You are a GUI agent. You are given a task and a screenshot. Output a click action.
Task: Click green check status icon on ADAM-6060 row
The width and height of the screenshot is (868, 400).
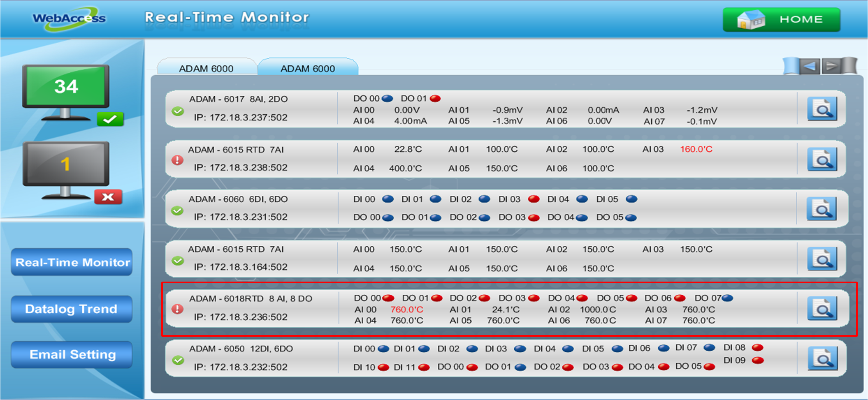click(177, 210)
